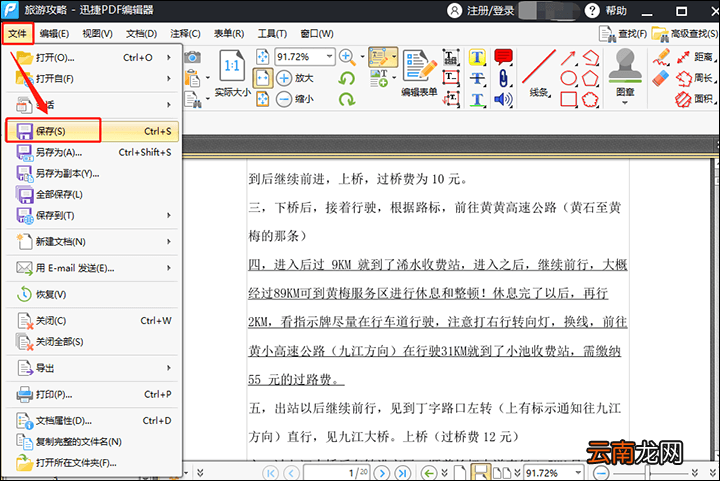The image size is (720, 481).
Task: Select the strikethrough text T icon
Action: (477, 78)
